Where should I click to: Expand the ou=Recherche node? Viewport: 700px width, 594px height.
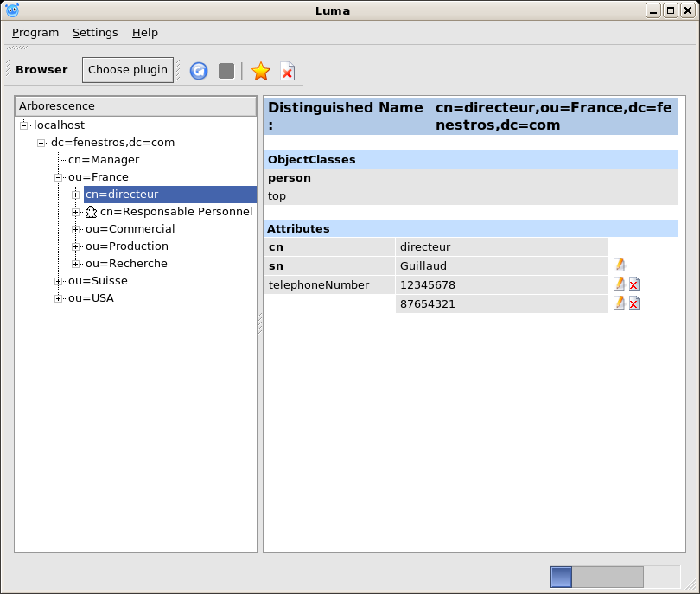76,264
